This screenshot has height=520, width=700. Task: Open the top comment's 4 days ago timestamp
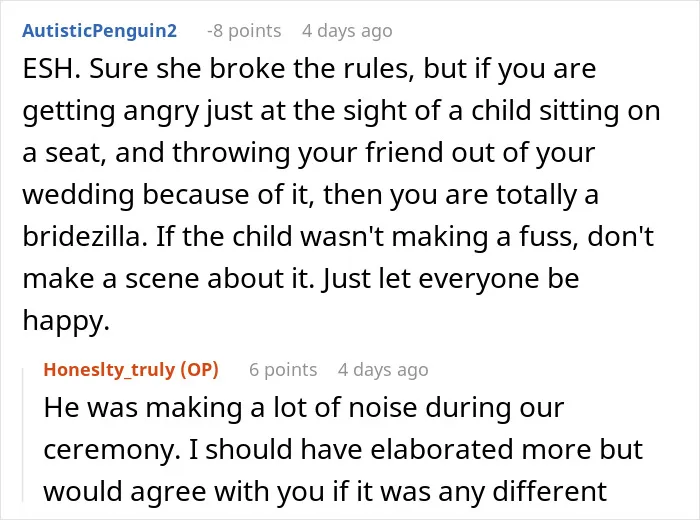pyautogui.click(x=347, y=31)
